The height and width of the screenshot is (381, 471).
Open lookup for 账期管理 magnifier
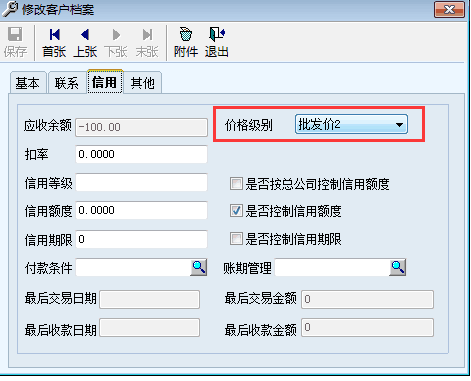click(398, 267)
